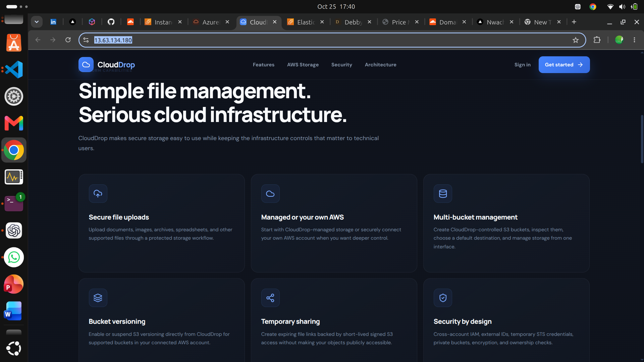Click the Multi-bucket management database icon
Viewport: 644px width, 362px height.
pyautogui.click(x=443, y=193)
